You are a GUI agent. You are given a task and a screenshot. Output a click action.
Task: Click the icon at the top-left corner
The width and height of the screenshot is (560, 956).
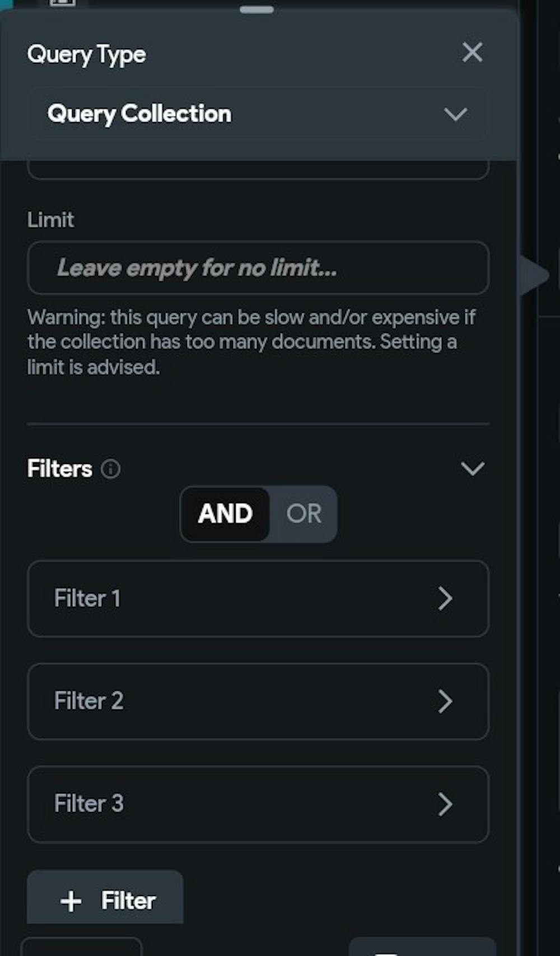(x=62, y=3)
